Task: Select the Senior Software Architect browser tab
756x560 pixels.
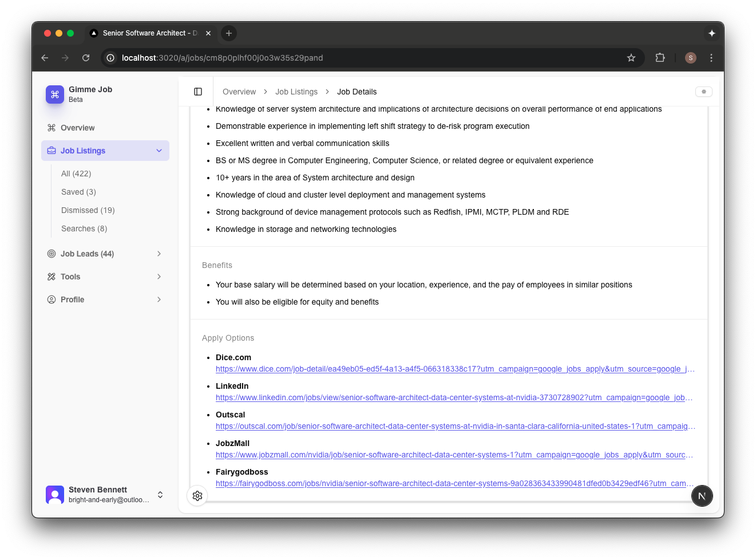Action: point(150,33)
